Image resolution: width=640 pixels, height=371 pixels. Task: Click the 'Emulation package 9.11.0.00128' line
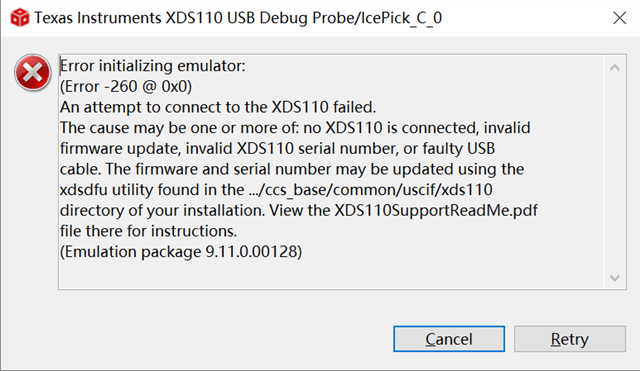pyautogui.click(x=181, y=252)
